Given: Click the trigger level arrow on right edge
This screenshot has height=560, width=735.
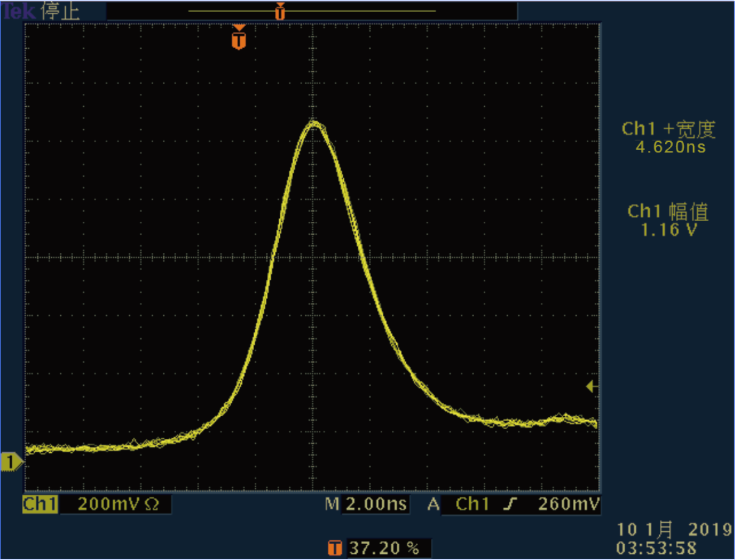Looking at the screenshot, I should (x=592, y=386).
